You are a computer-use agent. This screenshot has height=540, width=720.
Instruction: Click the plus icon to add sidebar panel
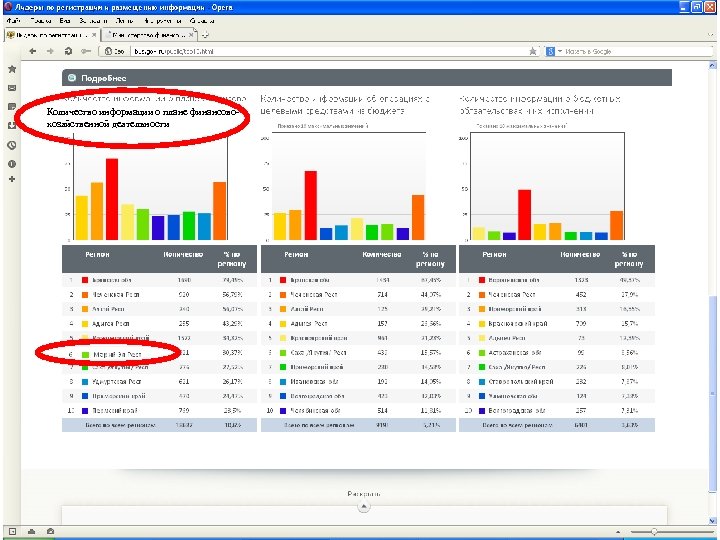[12, 179]
